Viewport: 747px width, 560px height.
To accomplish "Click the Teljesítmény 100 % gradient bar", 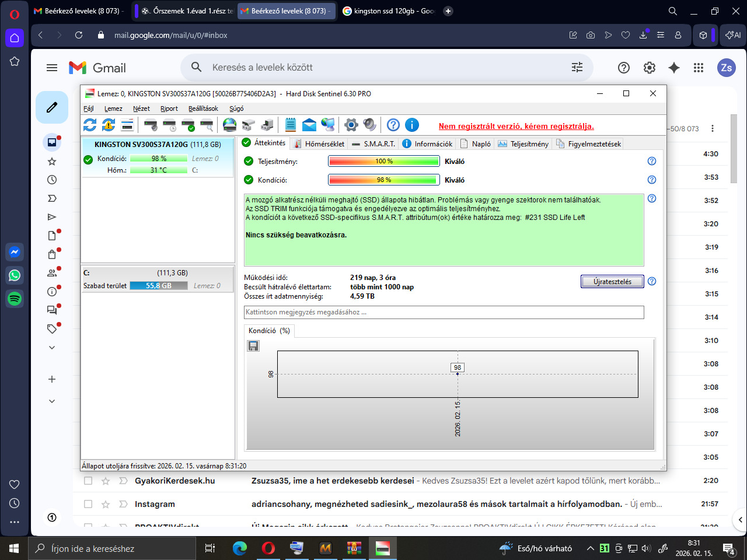I will click(x=384, y=161).
